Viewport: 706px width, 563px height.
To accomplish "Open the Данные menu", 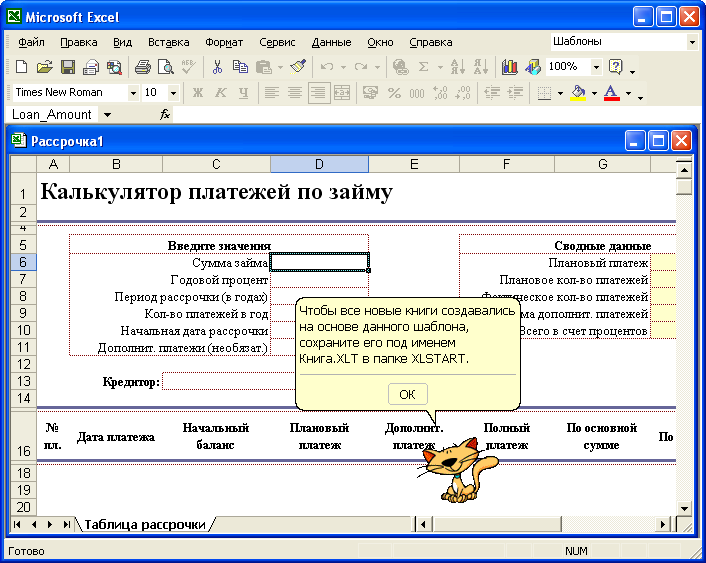I will click(331, 42).
